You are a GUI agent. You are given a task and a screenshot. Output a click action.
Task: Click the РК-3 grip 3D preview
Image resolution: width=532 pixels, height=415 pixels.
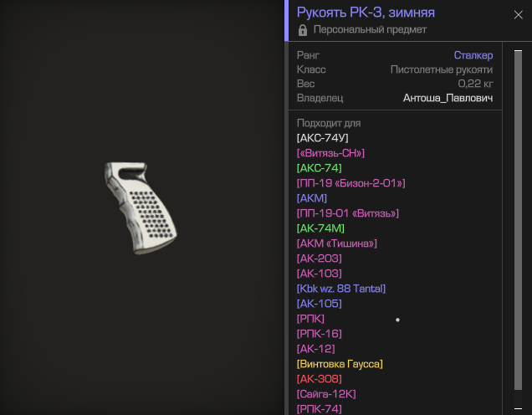(141, 208)
